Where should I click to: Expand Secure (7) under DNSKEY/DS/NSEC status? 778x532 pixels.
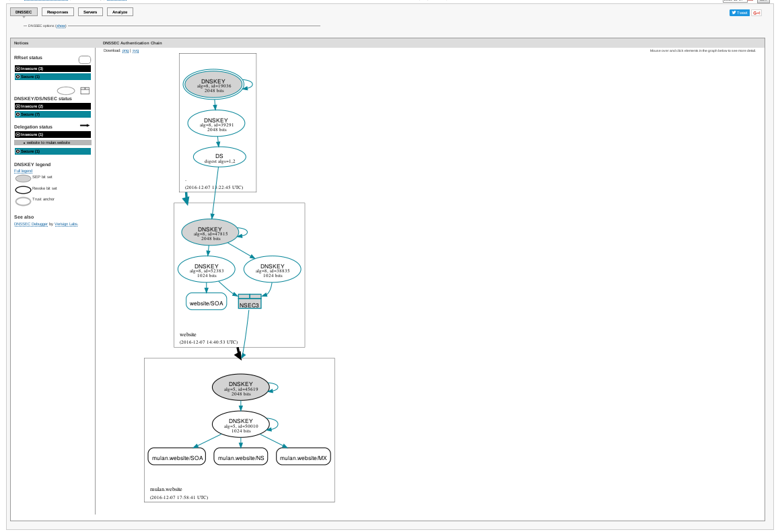click(52, 114)
